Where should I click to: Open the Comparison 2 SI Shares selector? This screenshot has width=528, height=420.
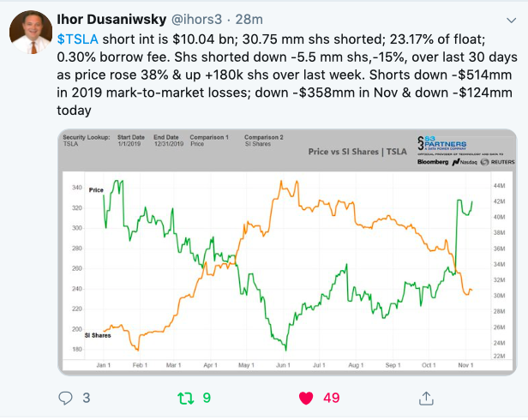265,145
